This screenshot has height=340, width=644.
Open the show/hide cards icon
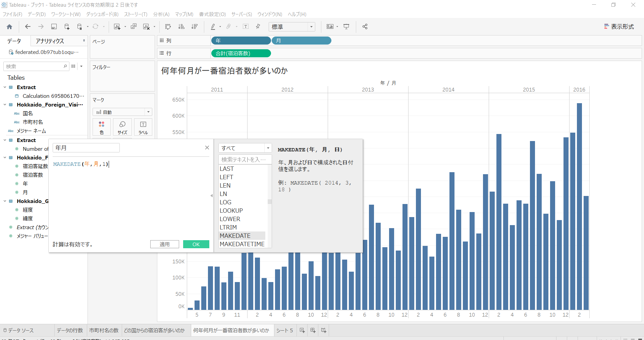[330, 27]
